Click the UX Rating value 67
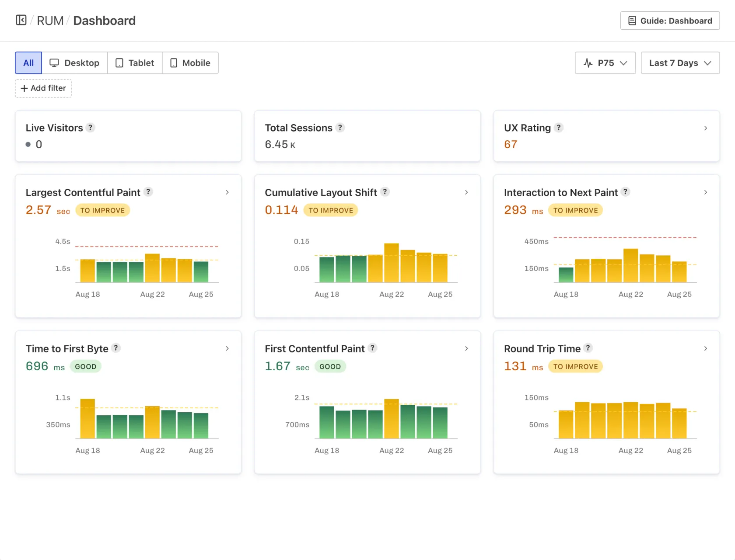The image size is (735, 560). pos(511,145)
